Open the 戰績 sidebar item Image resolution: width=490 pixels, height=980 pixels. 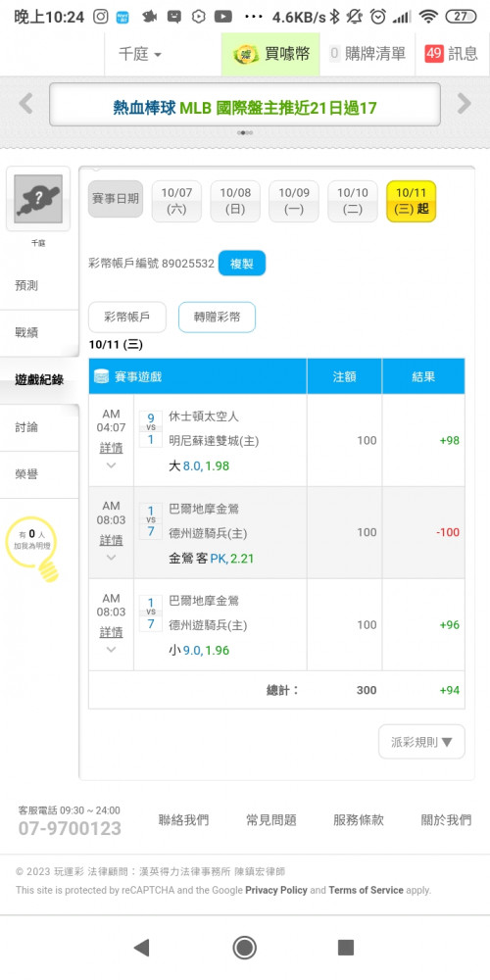pos(39,332)
